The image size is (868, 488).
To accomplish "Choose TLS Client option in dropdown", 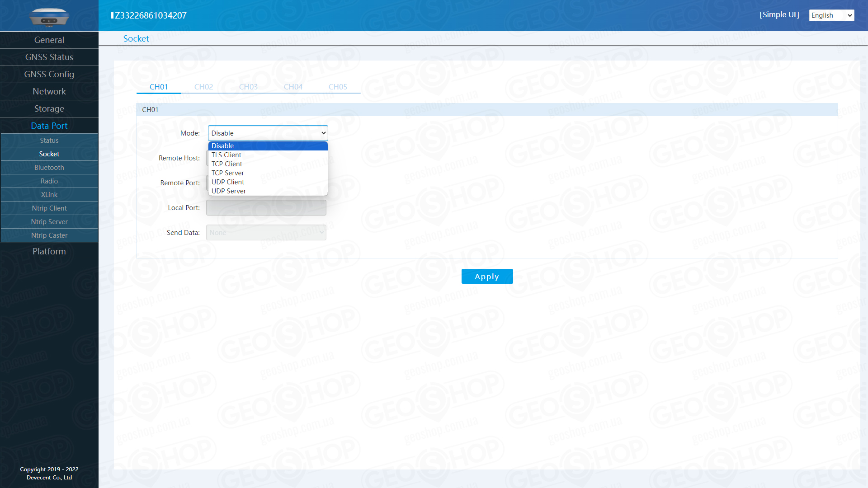I will (226, 155).
